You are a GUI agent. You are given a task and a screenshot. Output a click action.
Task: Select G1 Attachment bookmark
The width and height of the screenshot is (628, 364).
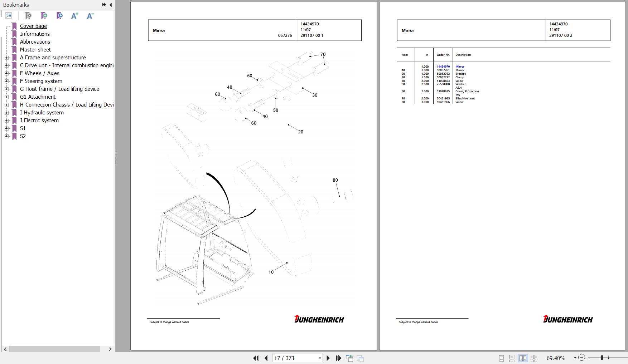tap(38, 97)
